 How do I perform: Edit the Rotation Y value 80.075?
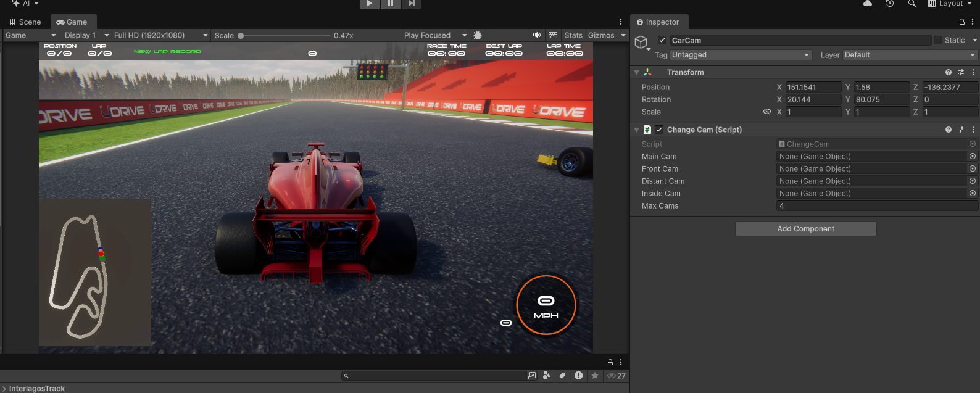tap(882, 100)
